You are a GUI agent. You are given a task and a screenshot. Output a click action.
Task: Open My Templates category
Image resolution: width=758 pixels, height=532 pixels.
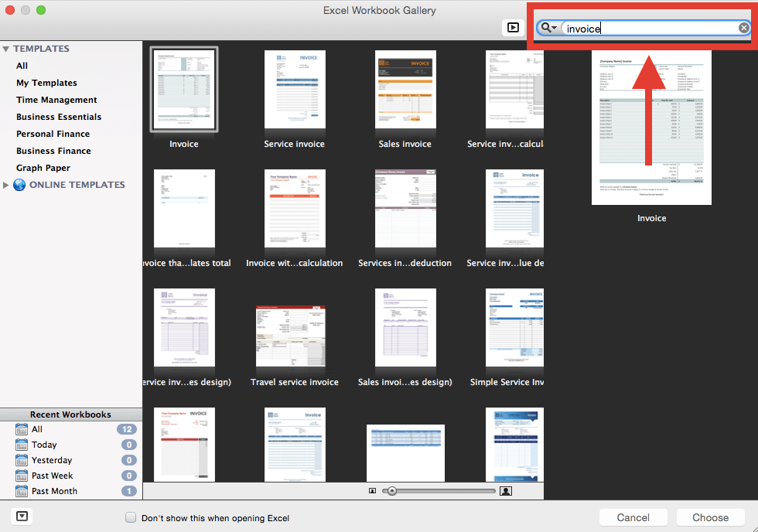[46, 83]
